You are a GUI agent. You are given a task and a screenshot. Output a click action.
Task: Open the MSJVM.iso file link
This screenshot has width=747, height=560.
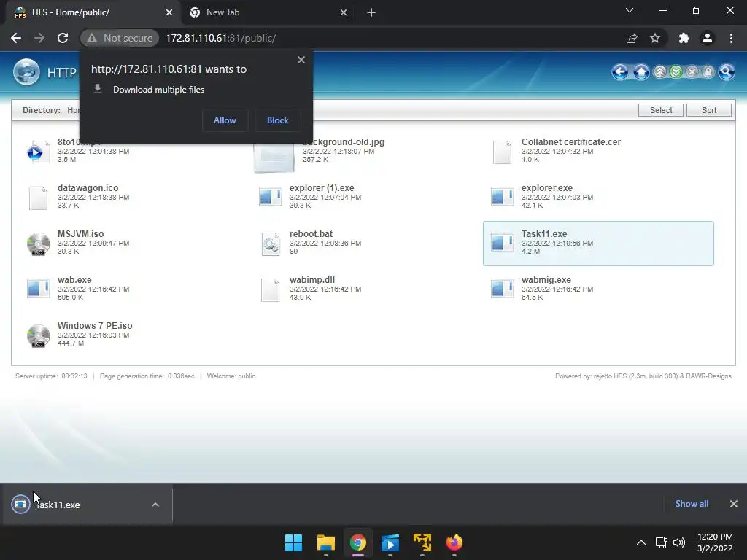pyautogui.click(x=80, y=234)
